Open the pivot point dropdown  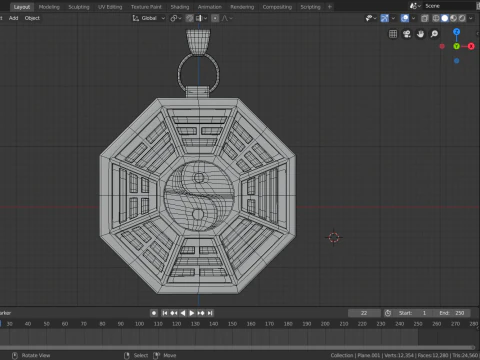point(176,18)
